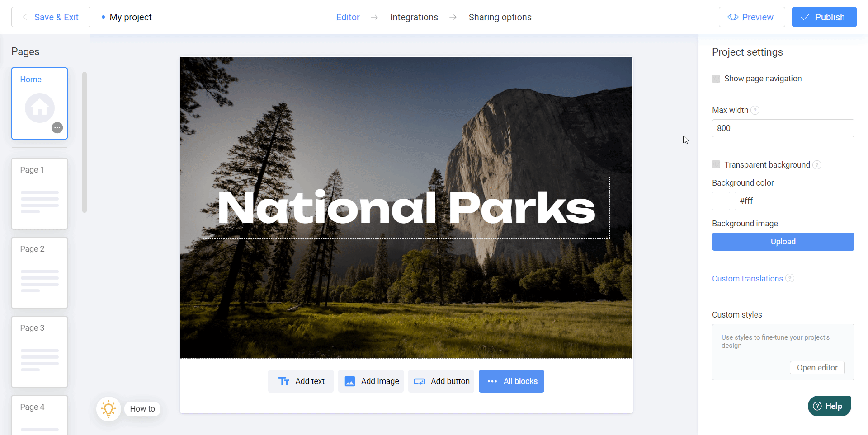This screenshot has height=435, width=868.
Task: Click the Transparent background help icon
Action: pyautogui.click(x=817, y=165)
